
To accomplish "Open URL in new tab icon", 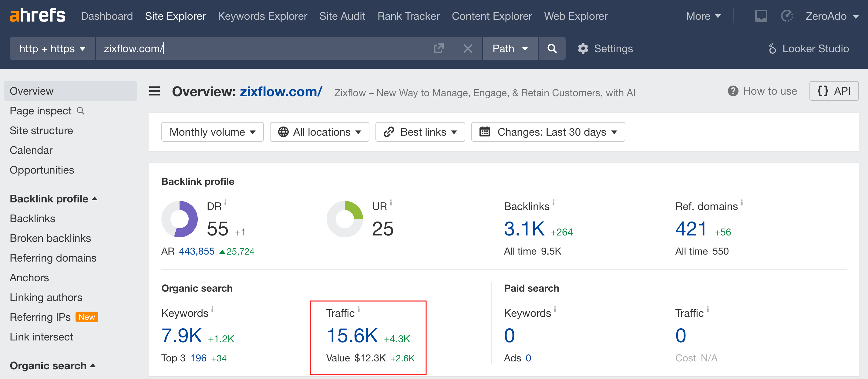I will (x=438, y=49).
